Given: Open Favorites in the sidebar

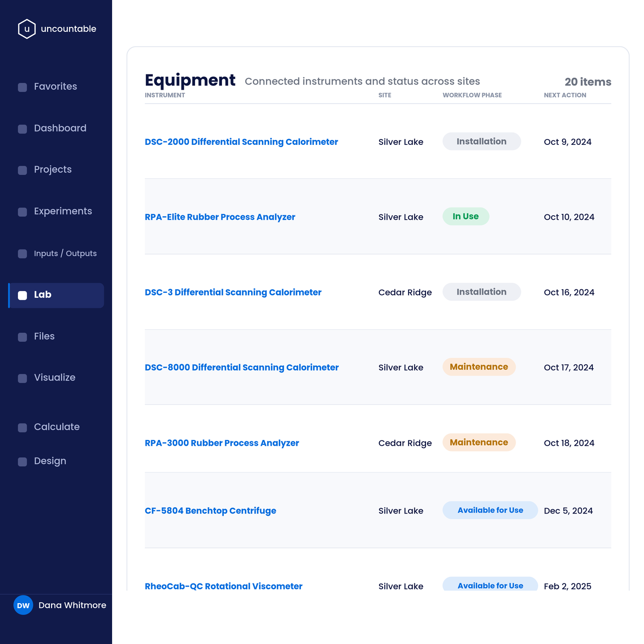Looking at the screenshot, I should pyautogui.click(x=56, y=87).
